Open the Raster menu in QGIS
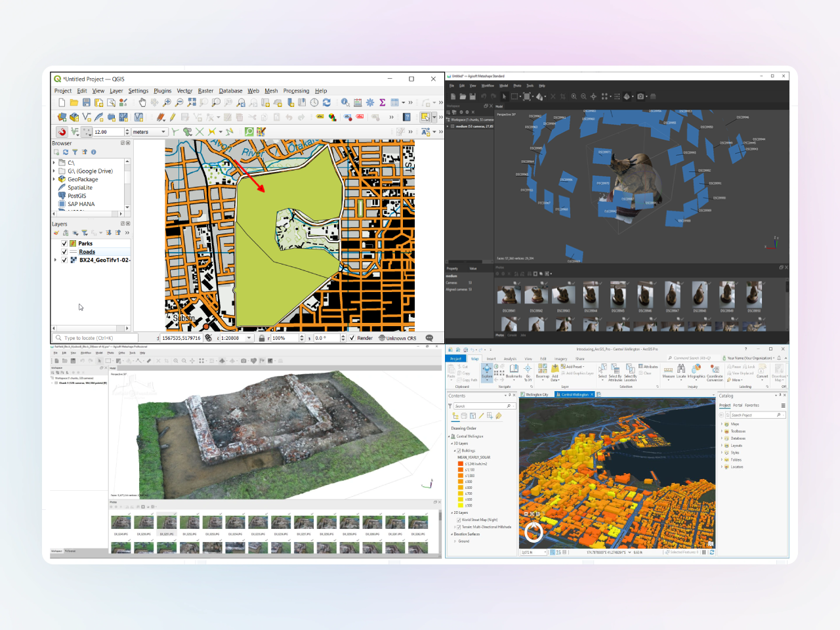This screenshot has height=630, width=840. point(206,91)
